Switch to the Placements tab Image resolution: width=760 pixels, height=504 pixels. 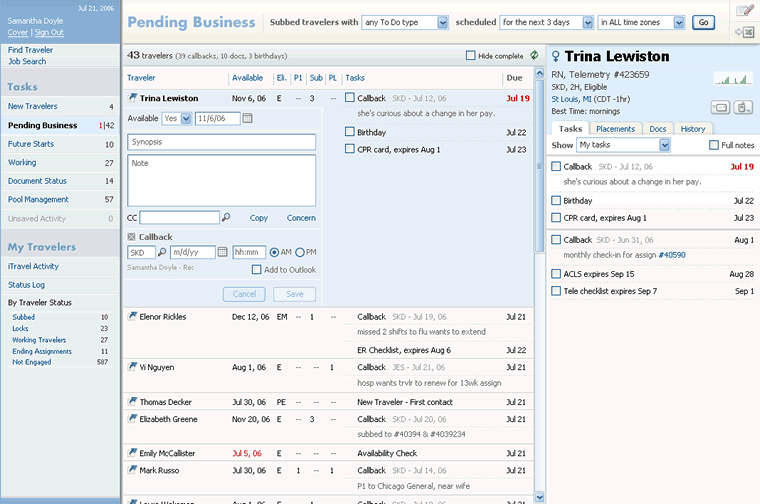(615, 129)
